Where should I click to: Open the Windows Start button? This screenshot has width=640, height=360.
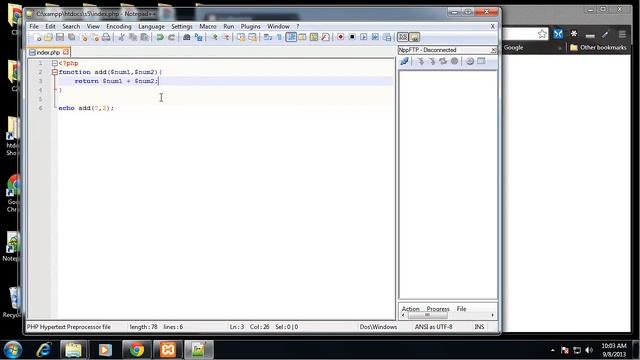(x=13, y=350)
